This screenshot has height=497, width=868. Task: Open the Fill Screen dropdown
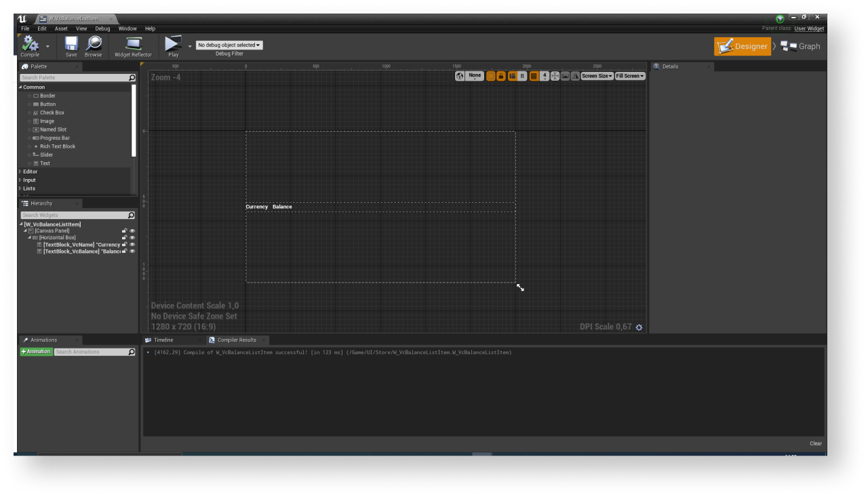point(629,76)
